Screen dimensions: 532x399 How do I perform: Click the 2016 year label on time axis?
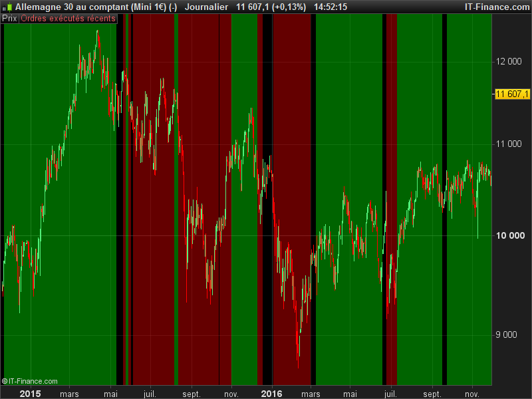(x=271, y=394)
